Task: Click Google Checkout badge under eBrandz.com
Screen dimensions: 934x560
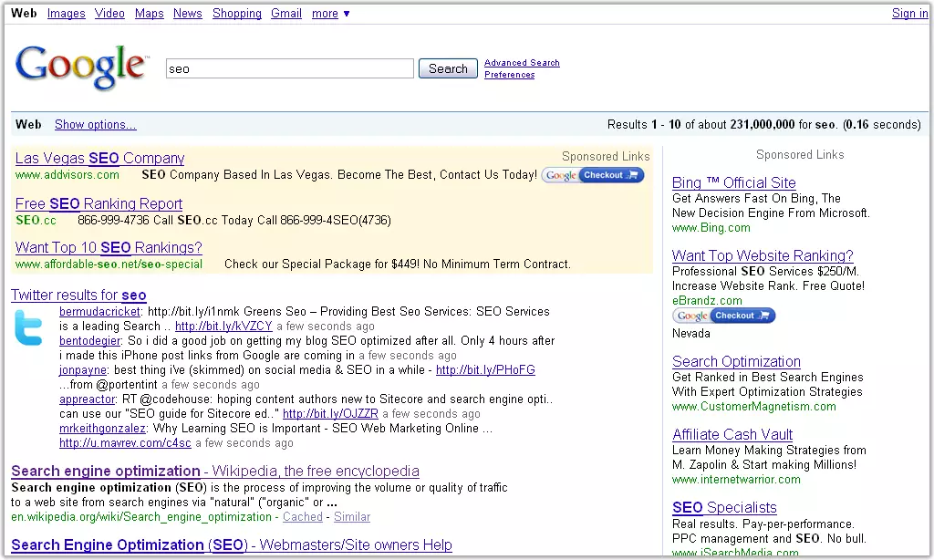Action: pyautogui.click(x=723, y=316)
